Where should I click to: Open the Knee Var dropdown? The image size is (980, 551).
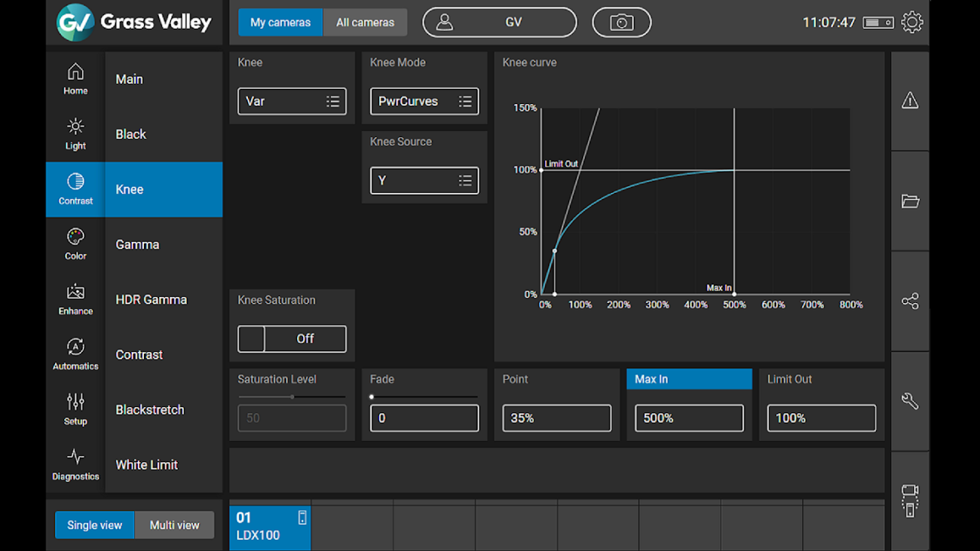coord(292,101)
